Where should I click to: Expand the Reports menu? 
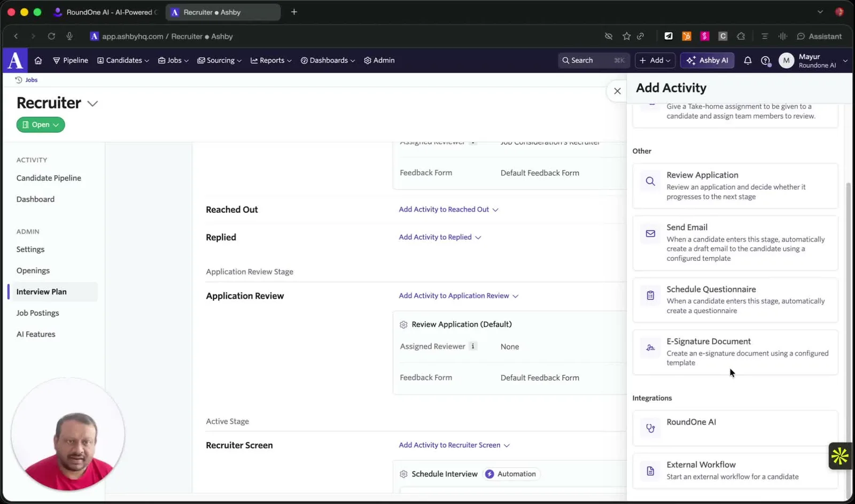[271, 60]
